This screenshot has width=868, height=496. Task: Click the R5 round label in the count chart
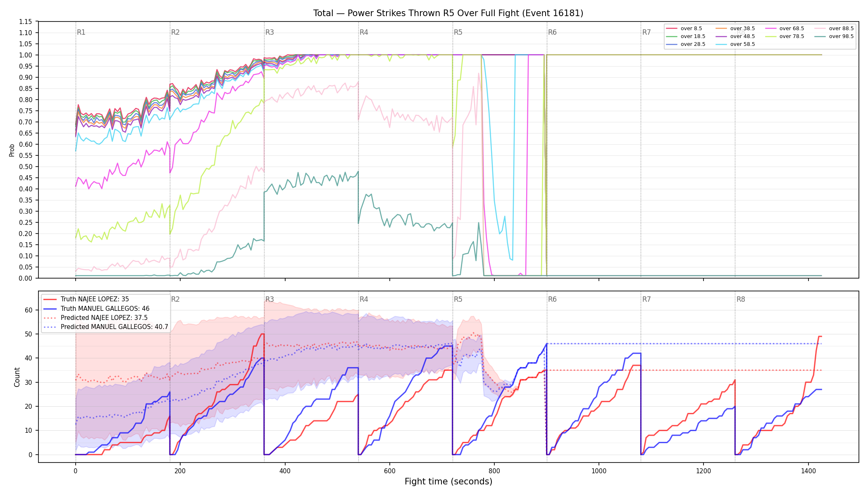pyautogui.click(x=458, y=299)
